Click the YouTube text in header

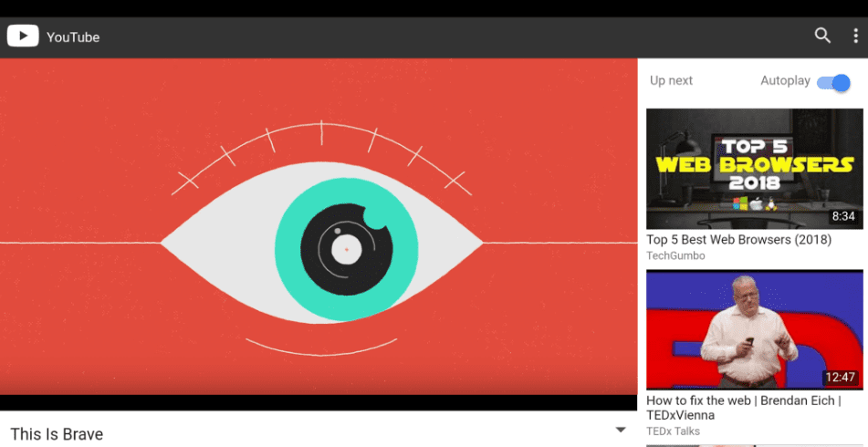[73, 37]
